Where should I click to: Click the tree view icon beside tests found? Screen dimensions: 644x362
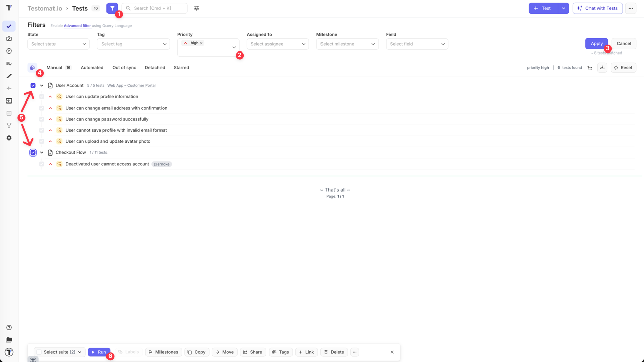[x=589, y=68]
